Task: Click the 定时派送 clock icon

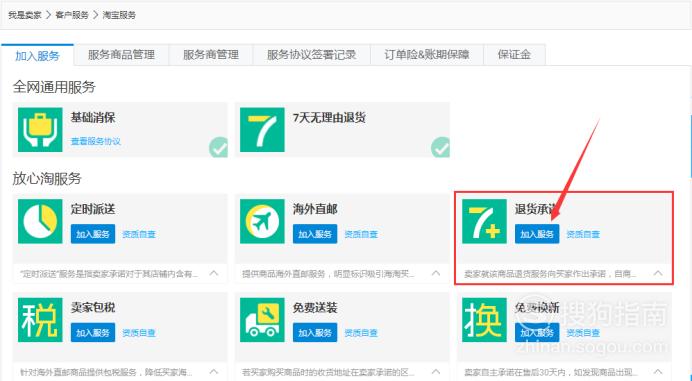Action: point(40,221)
